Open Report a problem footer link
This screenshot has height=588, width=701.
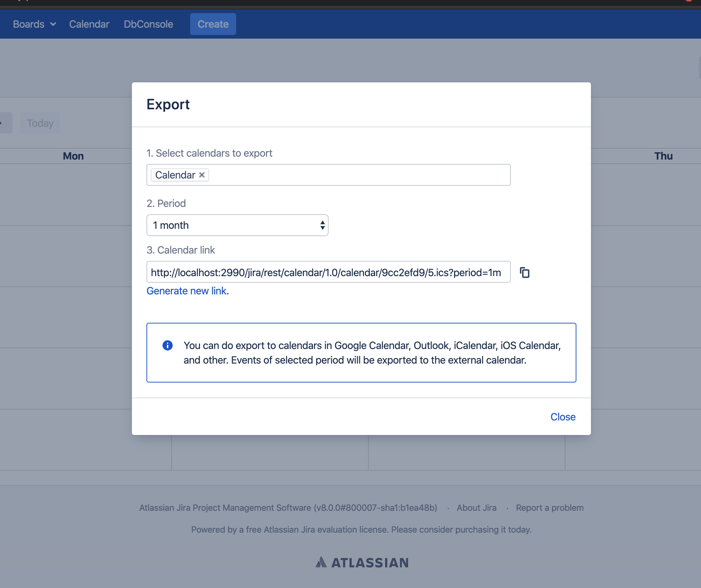(x=550, y=508)
